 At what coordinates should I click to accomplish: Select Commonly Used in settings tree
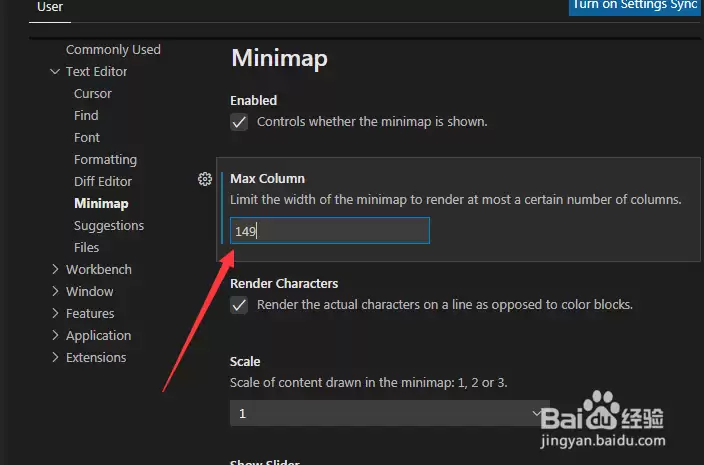[113, 49]
